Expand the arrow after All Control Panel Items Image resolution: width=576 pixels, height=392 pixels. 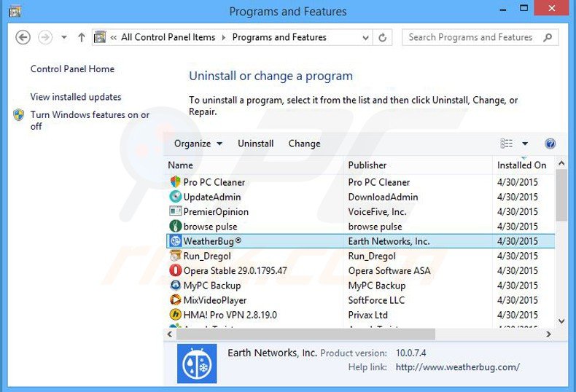(223, 37)
